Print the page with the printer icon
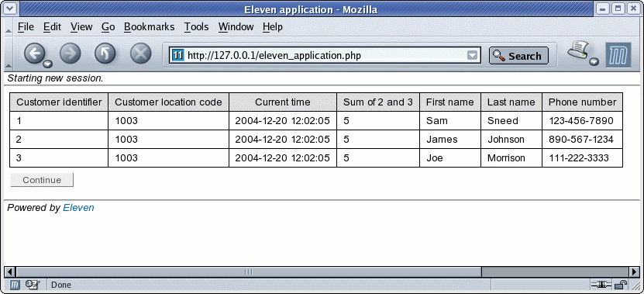Image resolution: width=644 pixels, height=294 pixels. (x=578, y=51)
